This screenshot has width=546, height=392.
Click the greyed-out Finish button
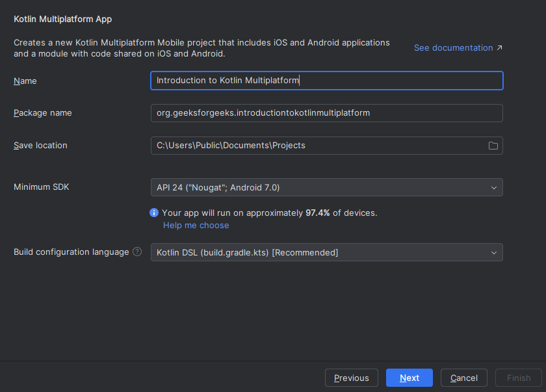(519, 378)
